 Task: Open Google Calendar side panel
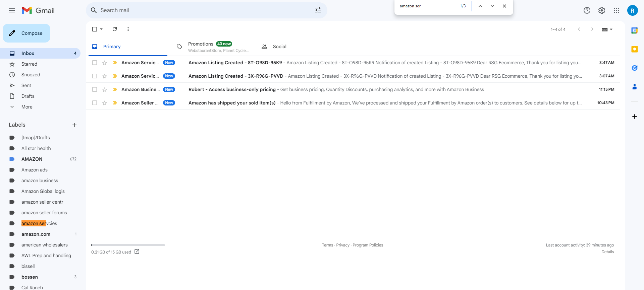coord(634,30)
